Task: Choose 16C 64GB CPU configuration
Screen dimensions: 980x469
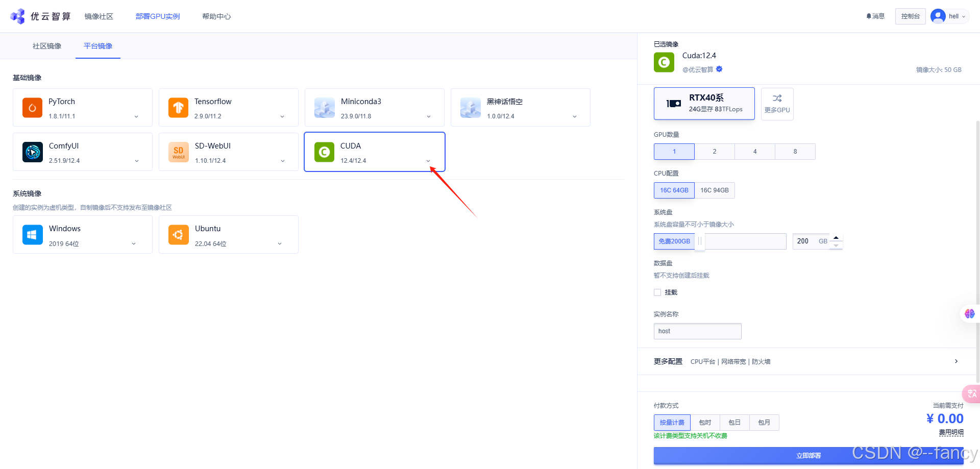Action: pyautogui.click(x=674, y=190)
